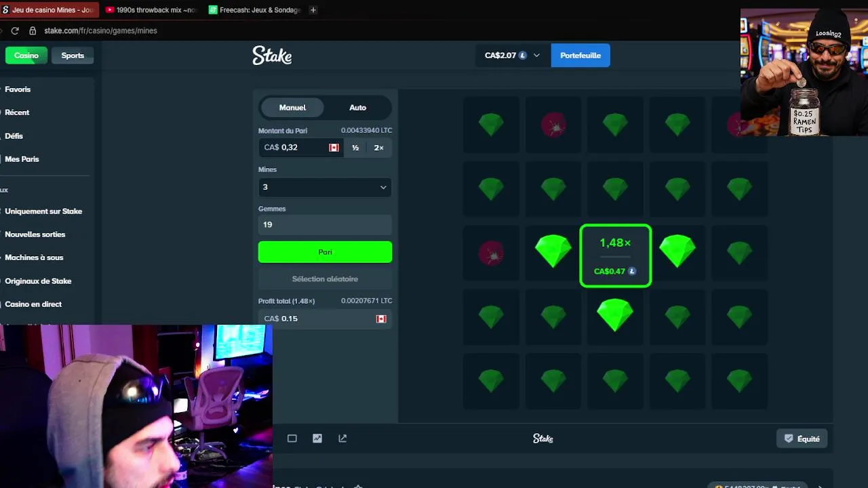
Task: Reload the page with the browser refresh icon
Action: (14, 30)
